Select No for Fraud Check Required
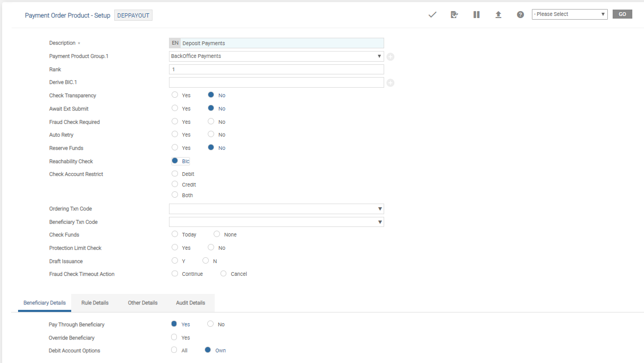This screenshot has height=363, width=644. pos(211,122)
